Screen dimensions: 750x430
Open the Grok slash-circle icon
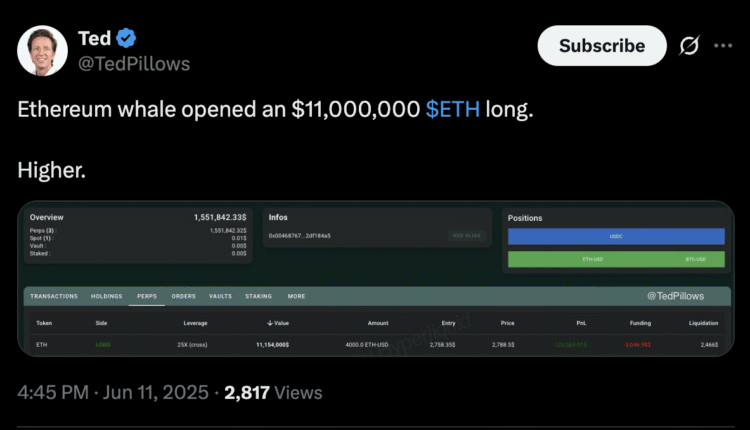[x=688, y=46]
